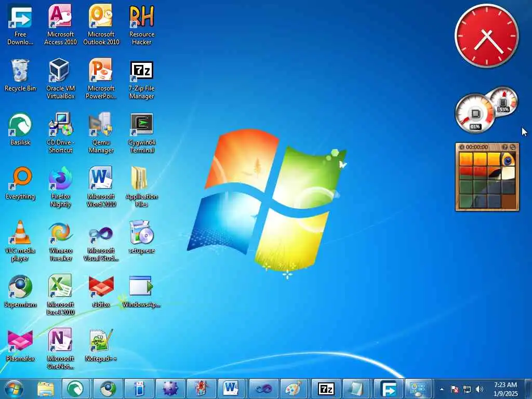
Task: Open the Basilisk browser taskbar button
Action: coord(76,389)
